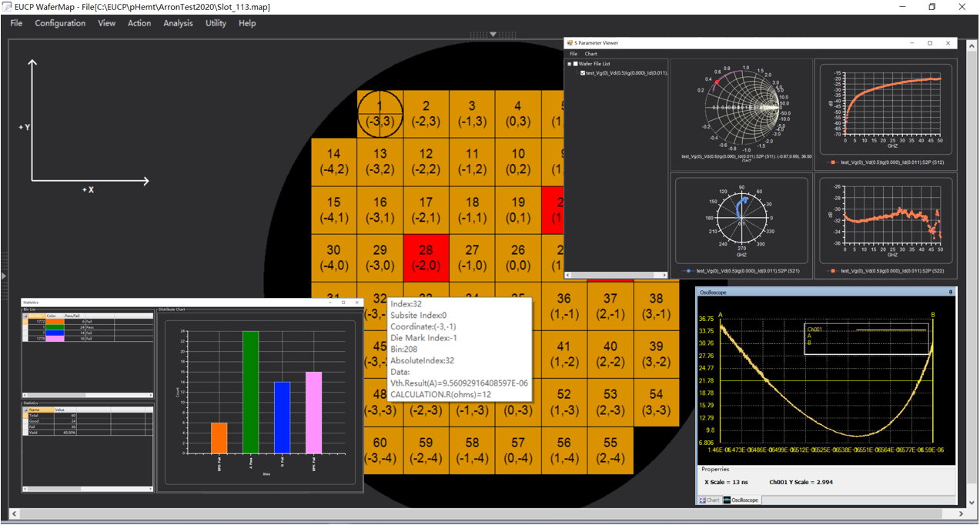Click the main window horizontal scrollbar right arrow
This screenshot has height=525, width=980.
pos(960,513)
